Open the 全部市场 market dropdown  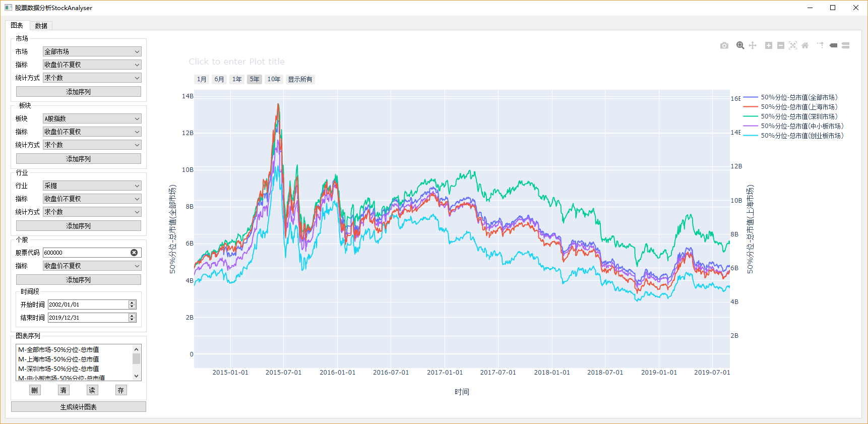click(x=92, y=51)
